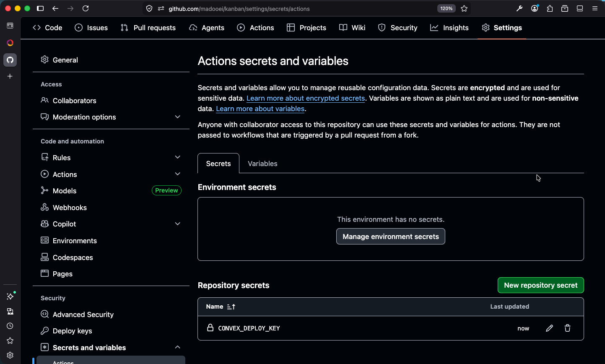This screenshot has width=605, height=364.
Task: Click the sparkle AI icon in left sidebar
Action: (x=10, y=296)
